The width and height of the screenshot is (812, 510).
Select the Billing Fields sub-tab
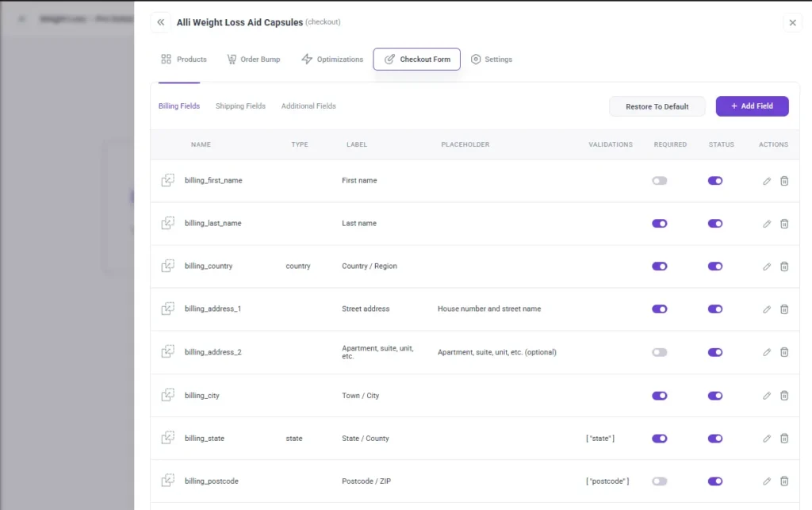pyautogui.click(x=179, y=105)
